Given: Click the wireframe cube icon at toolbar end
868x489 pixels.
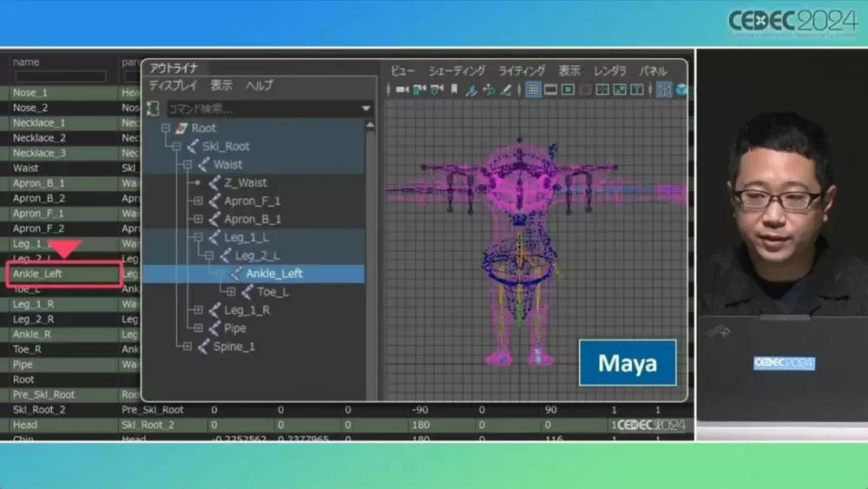Looking at the screenshot, I should (682, 89).
